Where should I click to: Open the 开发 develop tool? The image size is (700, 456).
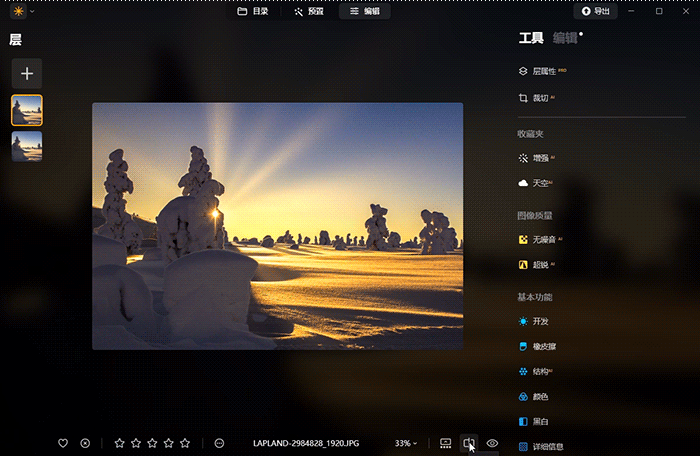533,321
